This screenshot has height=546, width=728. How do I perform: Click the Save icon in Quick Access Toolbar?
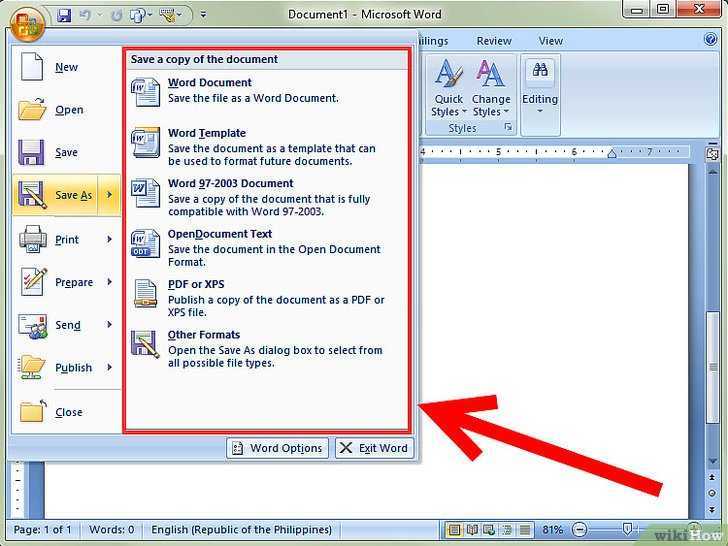pyautogui.click(x=64, y=15)
